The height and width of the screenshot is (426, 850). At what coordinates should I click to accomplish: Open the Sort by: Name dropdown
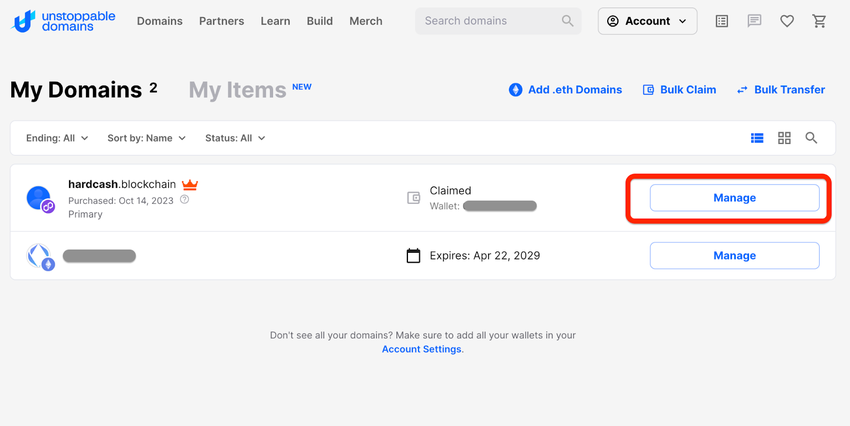146,138
